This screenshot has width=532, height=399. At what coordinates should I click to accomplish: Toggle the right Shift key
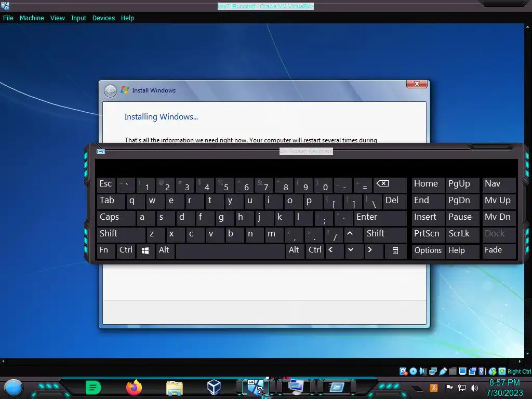point(385,235)
